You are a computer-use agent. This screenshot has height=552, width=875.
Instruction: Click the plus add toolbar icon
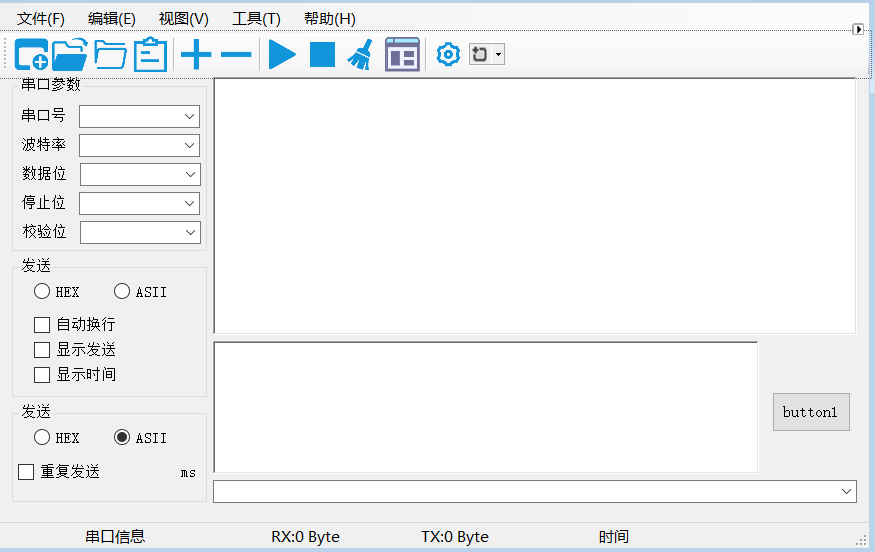pos(196,55)
